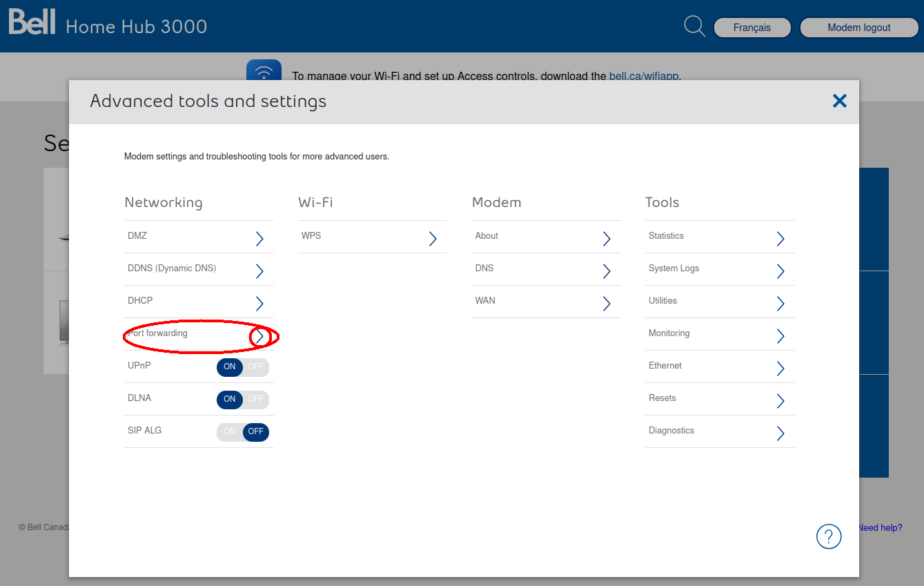Open Ethernet chevron
This screenshot has width=924, height=586.
(x=780, y=369)
